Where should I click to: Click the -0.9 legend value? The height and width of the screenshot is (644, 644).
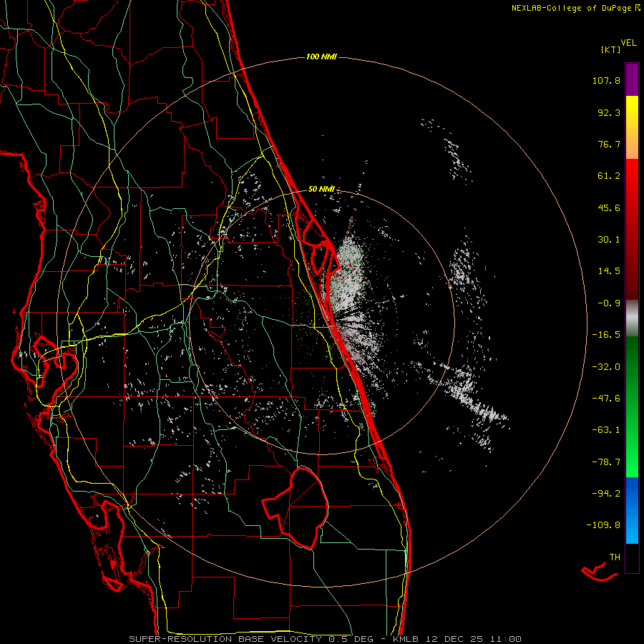coord(609,303)
